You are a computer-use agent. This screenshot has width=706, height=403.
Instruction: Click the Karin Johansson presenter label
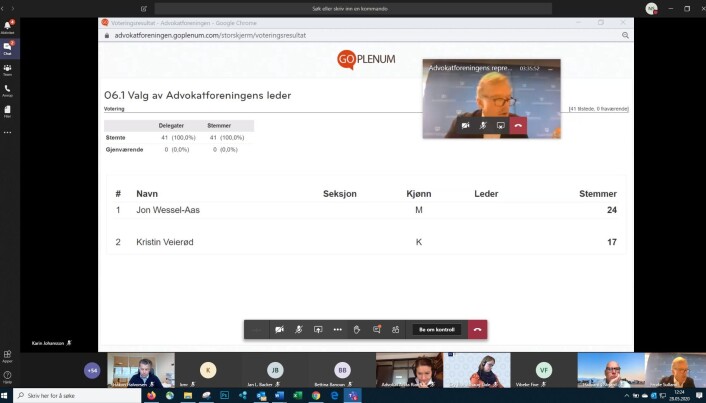point(48,343)
